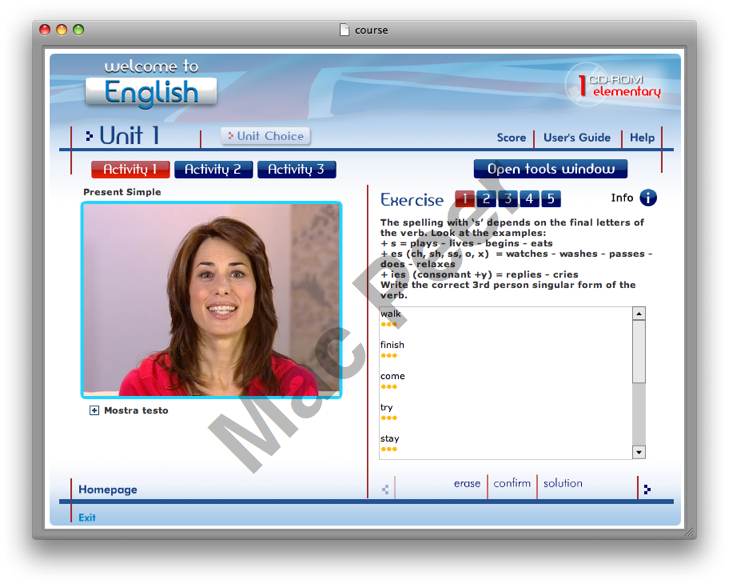Click the confirm link

pos(512,484)
